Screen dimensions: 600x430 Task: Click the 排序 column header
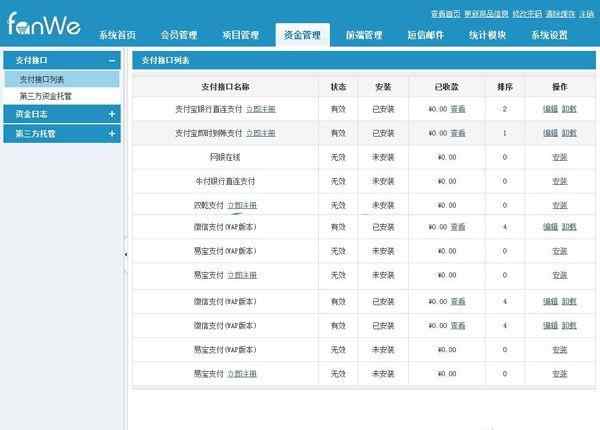(x=504, y=87)
